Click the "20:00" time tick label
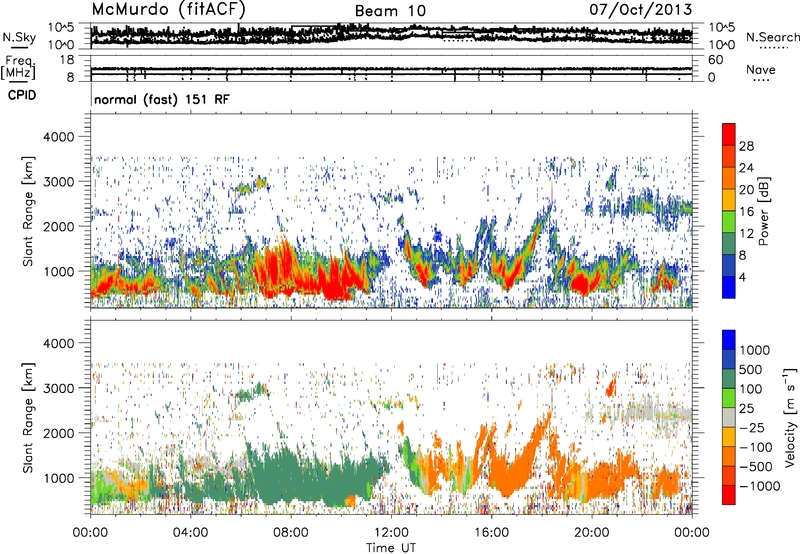 591,533
